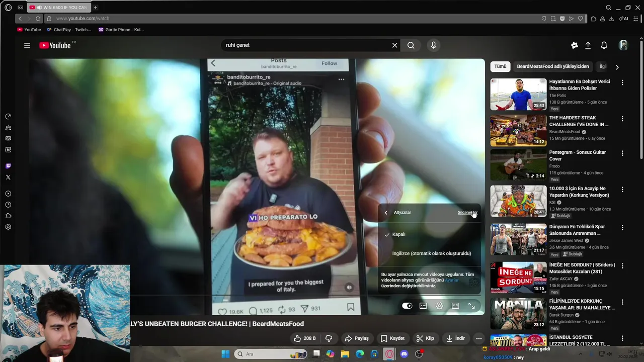The width and height of the screenshot is (644, 362).
Task: Open Twitch in Opera sidebar
Action: point(8,166)
